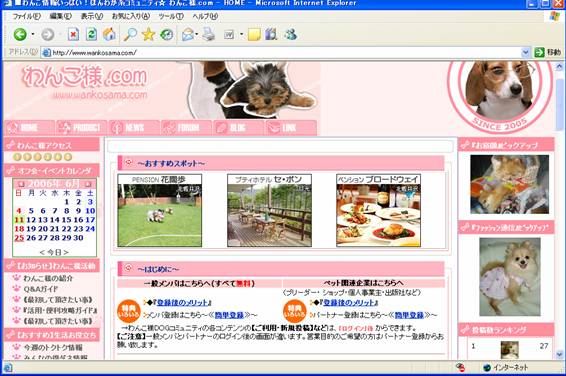566x376 pixels.
Task: Open the Mail button dropdown arrow
Action: click(197, 35)
